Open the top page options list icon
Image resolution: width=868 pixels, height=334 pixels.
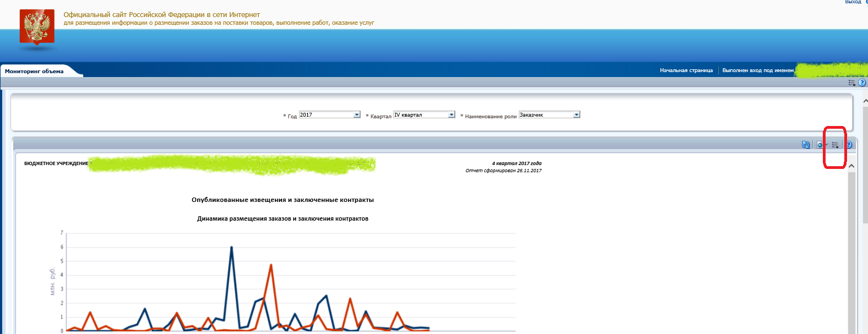(851, 83)
